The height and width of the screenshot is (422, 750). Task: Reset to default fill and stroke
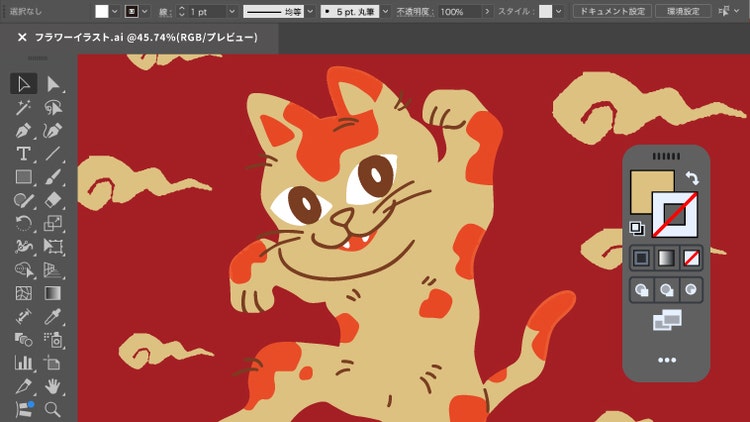637,228
